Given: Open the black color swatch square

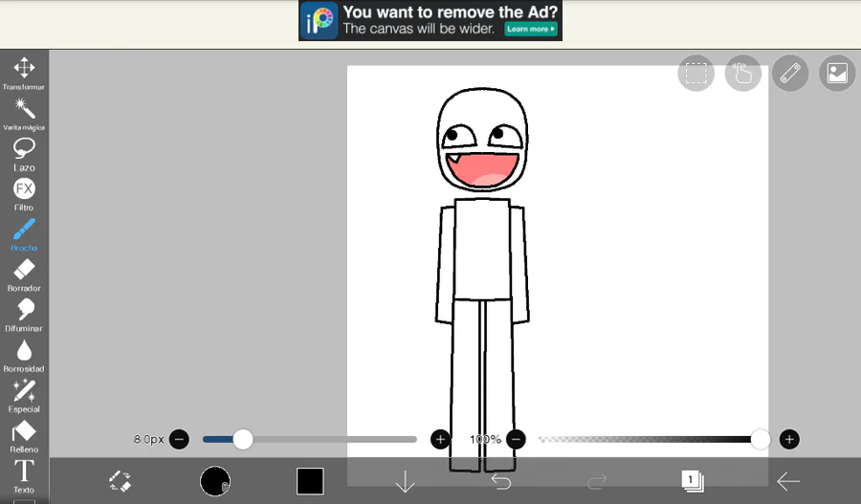Looking at the screenshot, I should [x=310, y=481].
